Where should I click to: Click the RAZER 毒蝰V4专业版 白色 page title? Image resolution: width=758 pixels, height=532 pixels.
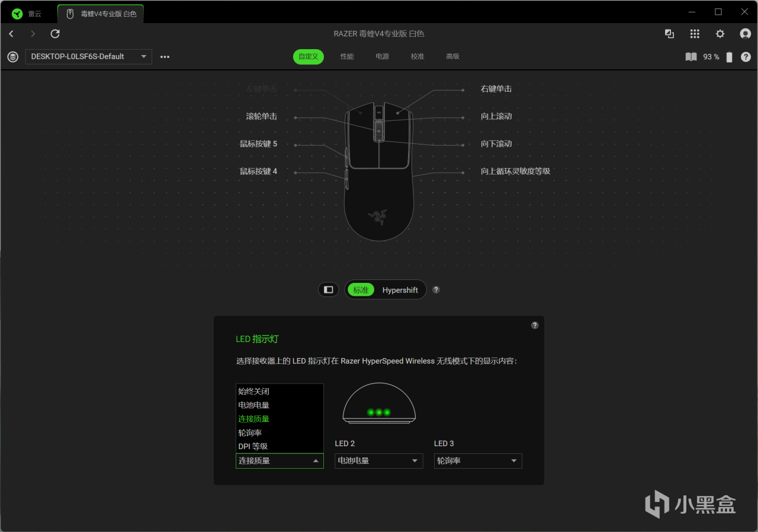379,34
